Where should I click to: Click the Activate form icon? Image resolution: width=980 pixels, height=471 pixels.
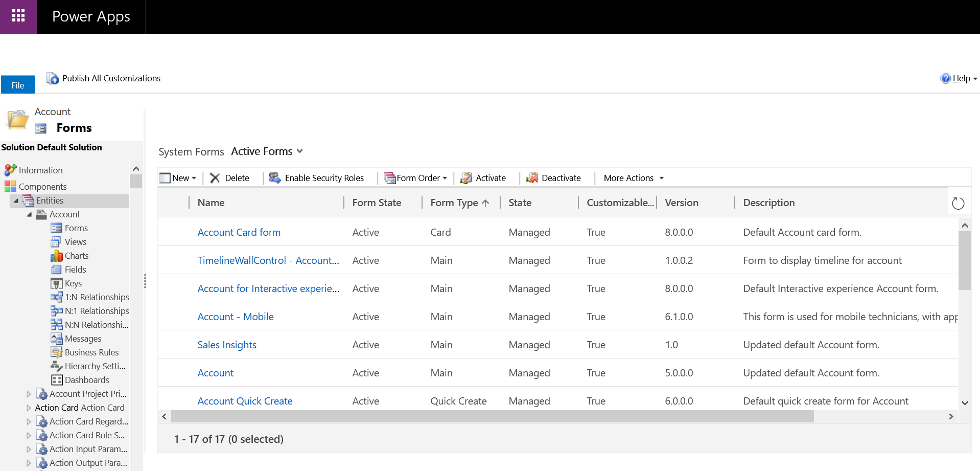(x=466, y=178)
